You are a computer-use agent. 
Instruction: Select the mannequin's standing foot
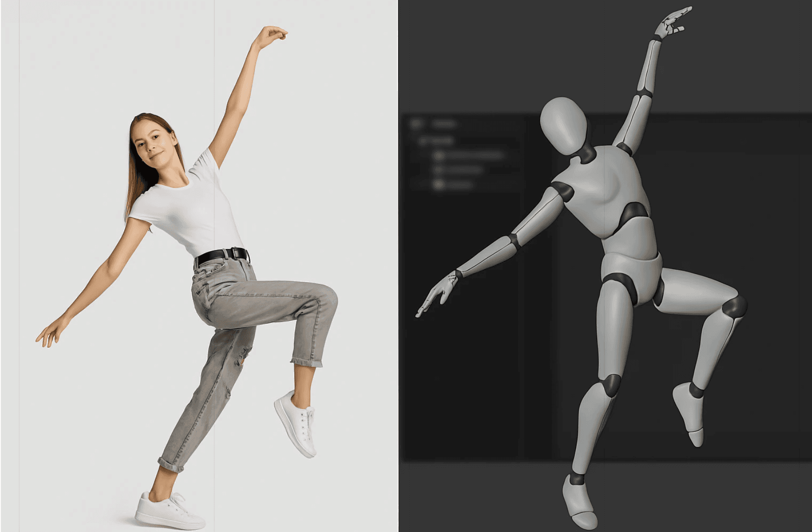579,503
